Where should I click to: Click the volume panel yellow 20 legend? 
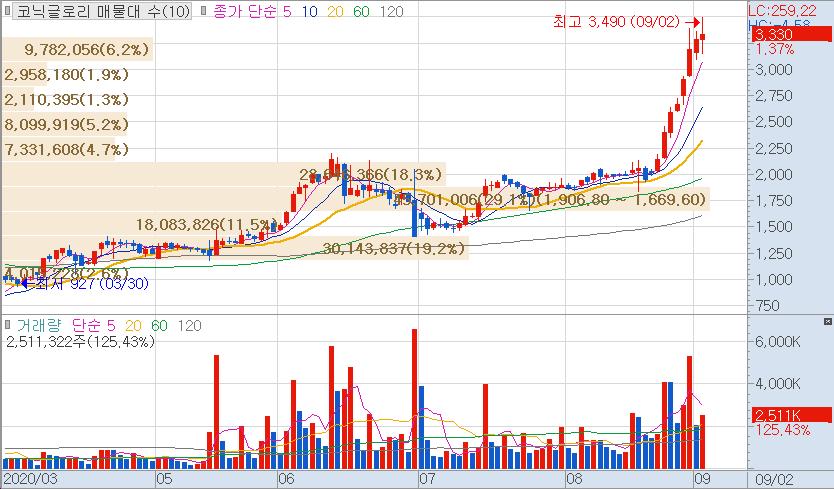point(133,325)
